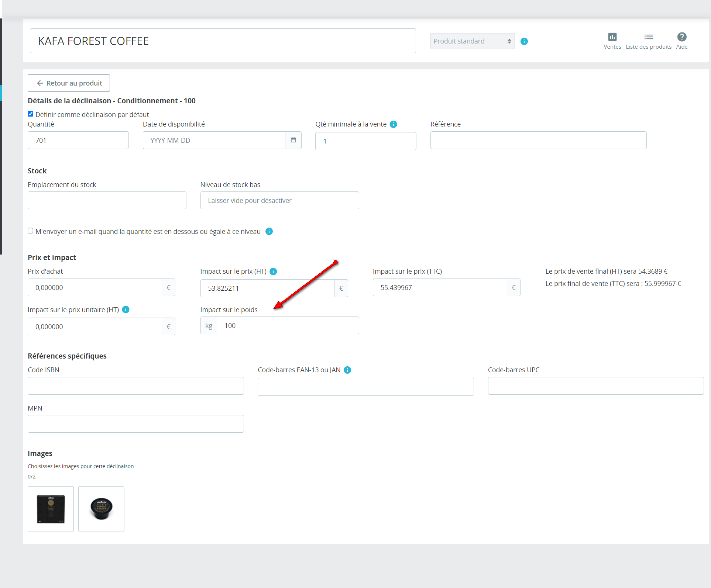Uncheck Définir comme déclinaison par défaut
This screenshot has width=711, height=588.
coord(31,114)
